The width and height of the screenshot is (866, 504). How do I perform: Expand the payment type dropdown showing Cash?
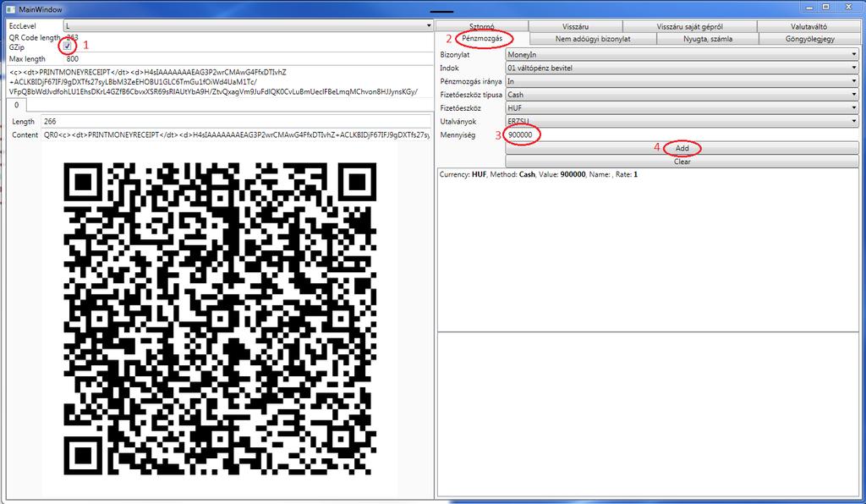click(682, 95)
